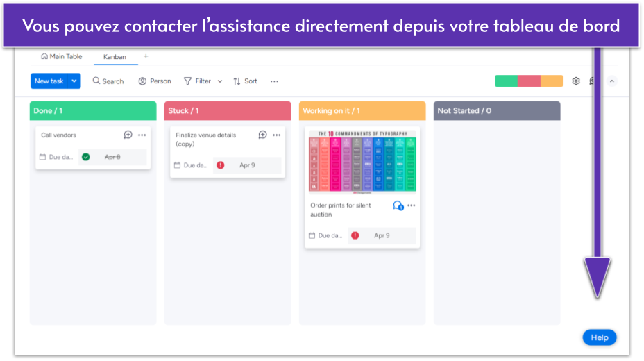This screenshot has width=644, height=361.
Task: Click calendar icon on Call vendors card
Action: 43,157
